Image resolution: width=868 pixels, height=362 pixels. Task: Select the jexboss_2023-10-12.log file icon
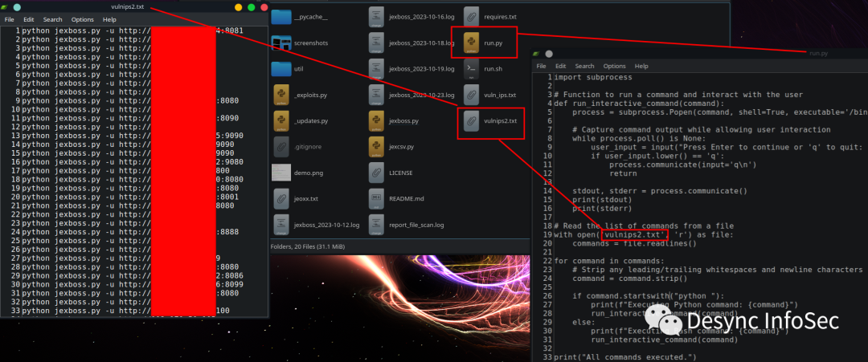[282, 225]
